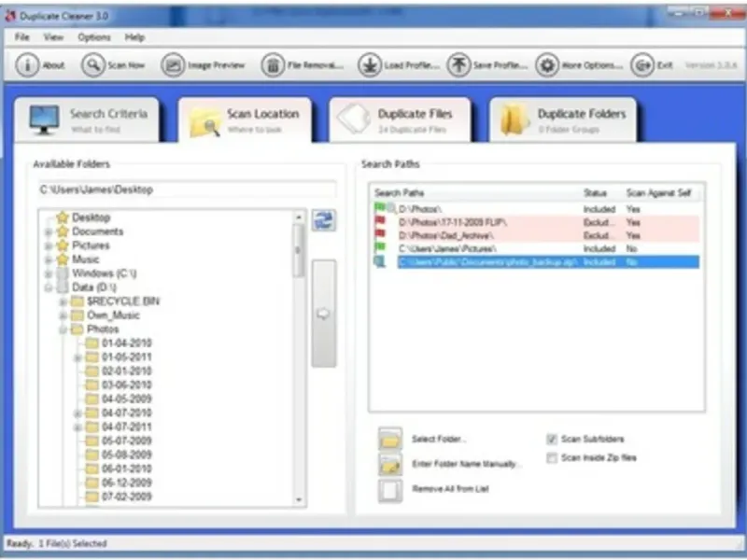Screen dimensions: 747x560
Task: Start scanning with Scan Now icon
Action: [x=92, y=64]
